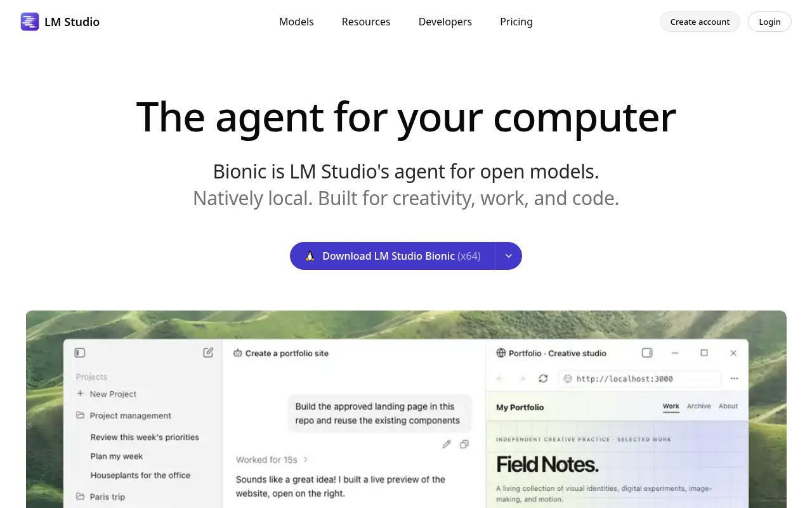The image size is (812, 508).
Task: Switch to the Work tab in portfolio
Action: [x=671, y=406]
